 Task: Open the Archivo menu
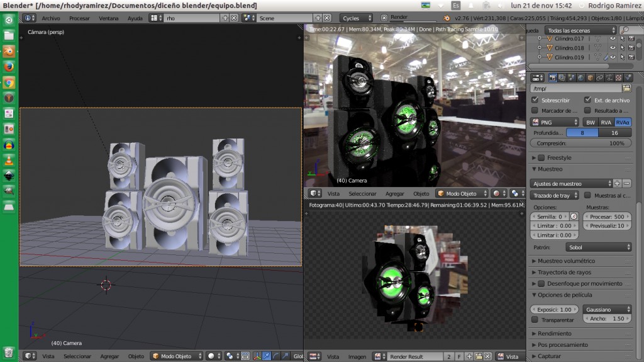[x=51, y=18]
